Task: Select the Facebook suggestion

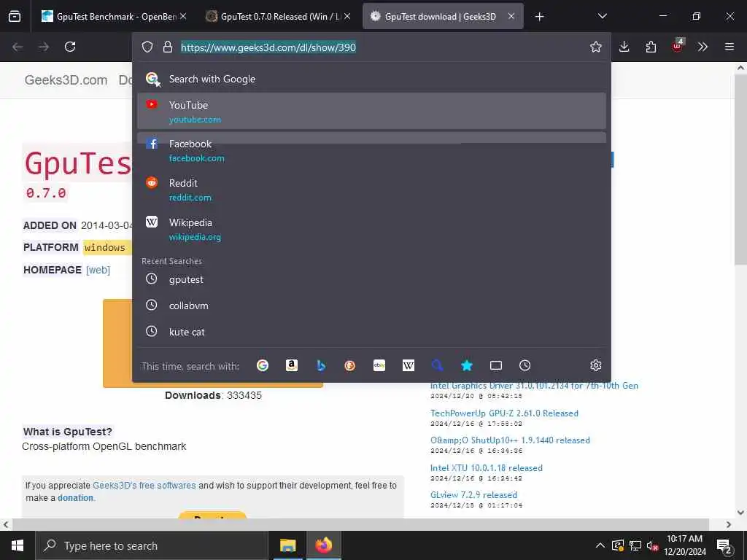Action: tap(371, 150)
